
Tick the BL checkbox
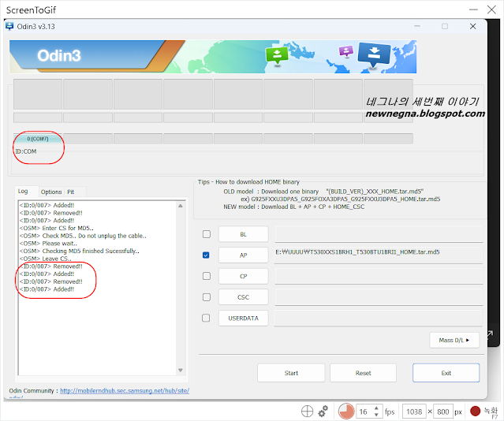tap(207, 234)
